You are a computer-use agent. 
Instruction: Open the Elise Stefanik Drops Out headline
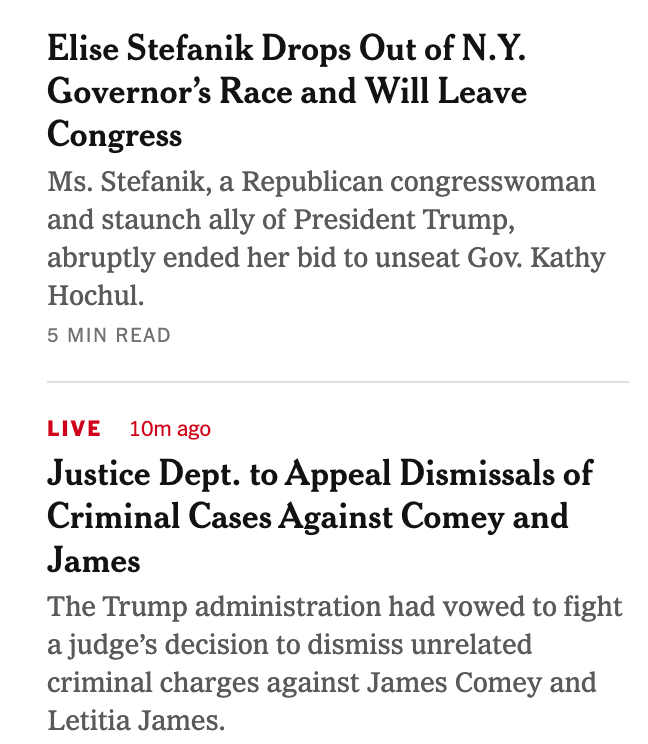click(x=286, y=91)
